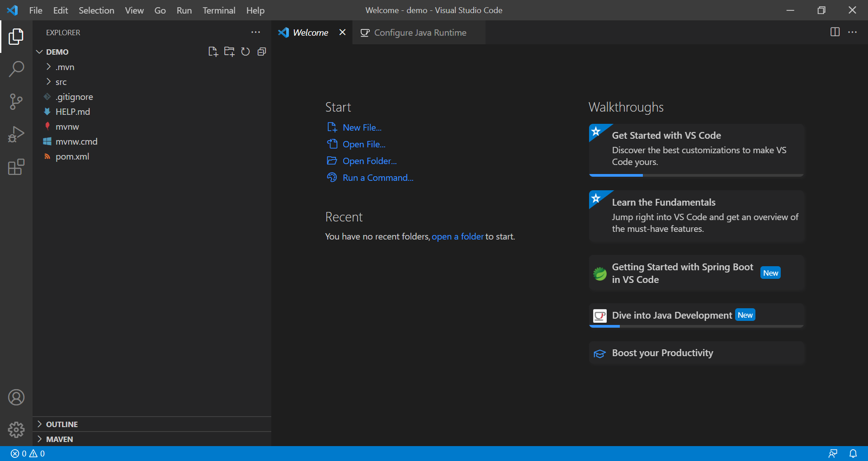This screenshot has width=868, height=461.
Task: Click the VS Code logo in title bar
Action: 13,10
